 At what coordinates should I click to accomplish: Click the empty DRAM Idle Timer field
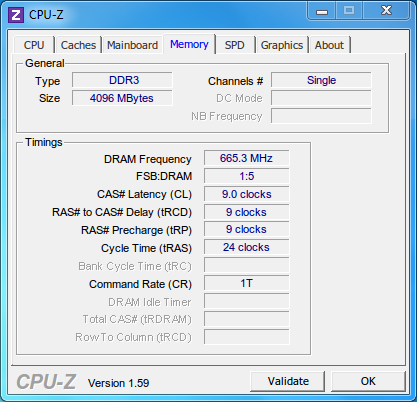point(247,301)
